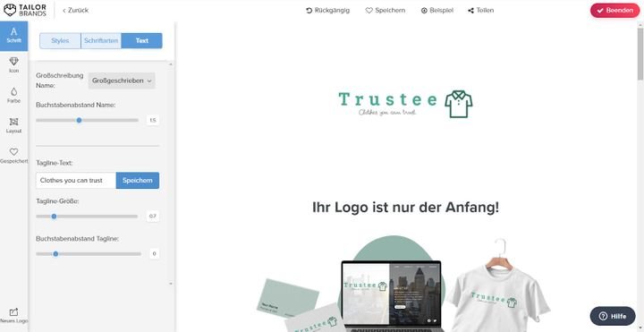Click the page vertical scrollbar thumb

point(640,54)
